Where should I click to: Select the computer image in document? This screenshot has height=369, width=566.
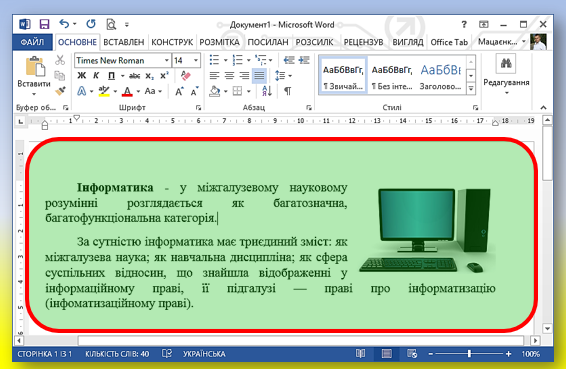pos(427,230)
